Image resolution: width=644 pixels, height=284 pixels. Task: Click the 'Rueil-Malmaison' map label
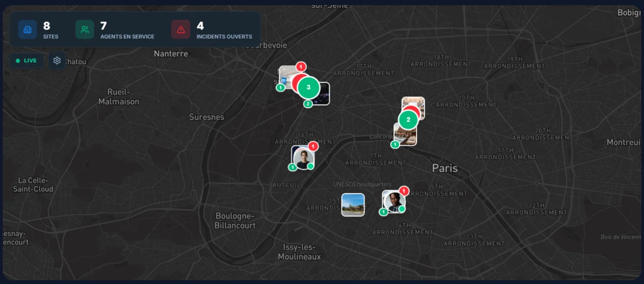click(x=119, y=96)
